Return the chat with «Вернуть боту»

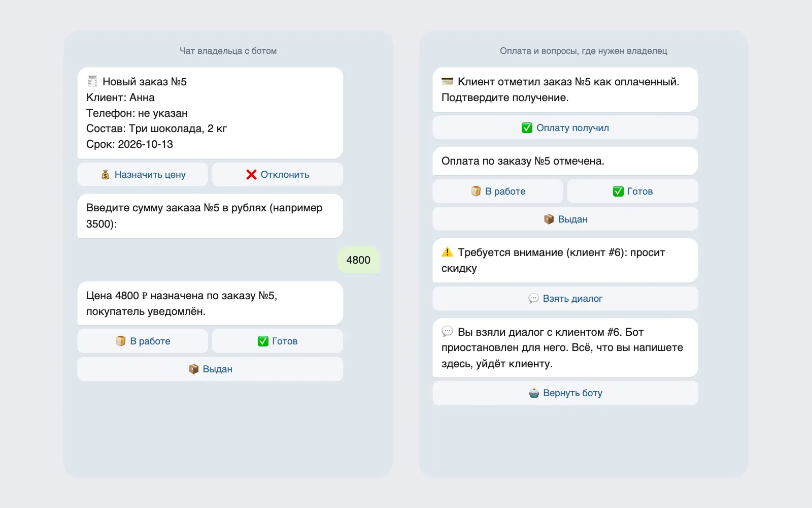point(565,393)
